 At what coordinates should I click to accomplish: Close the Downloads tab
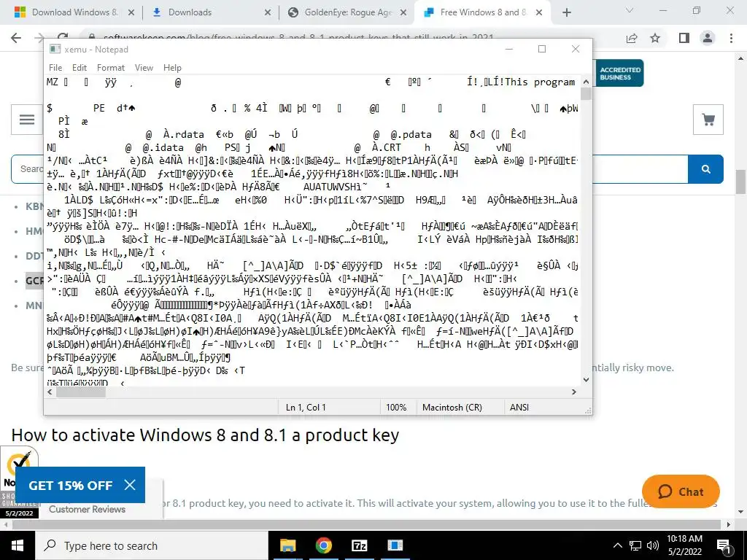click(267, 12)
